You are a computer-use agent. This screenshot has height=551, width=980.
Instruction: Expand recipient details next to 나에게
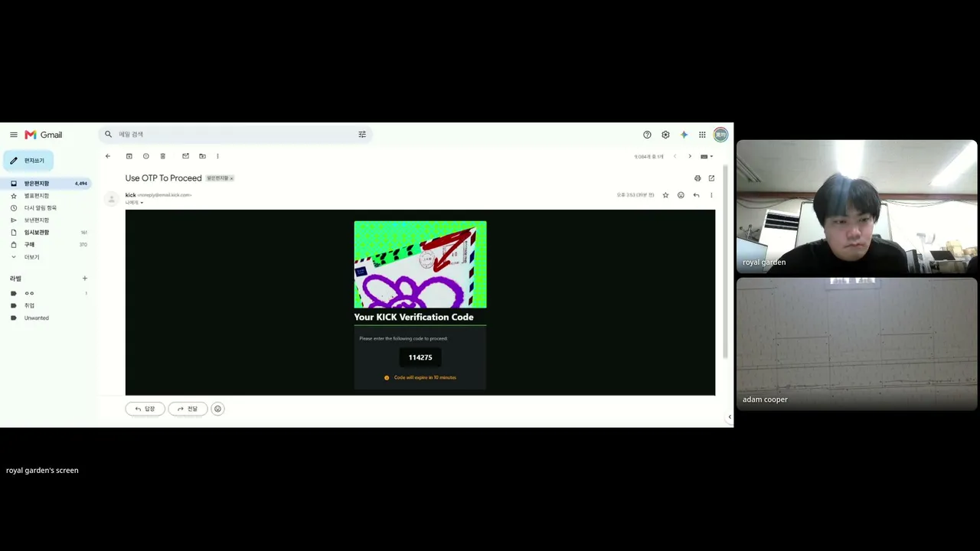pyautogui.click(x=142, y=203)
